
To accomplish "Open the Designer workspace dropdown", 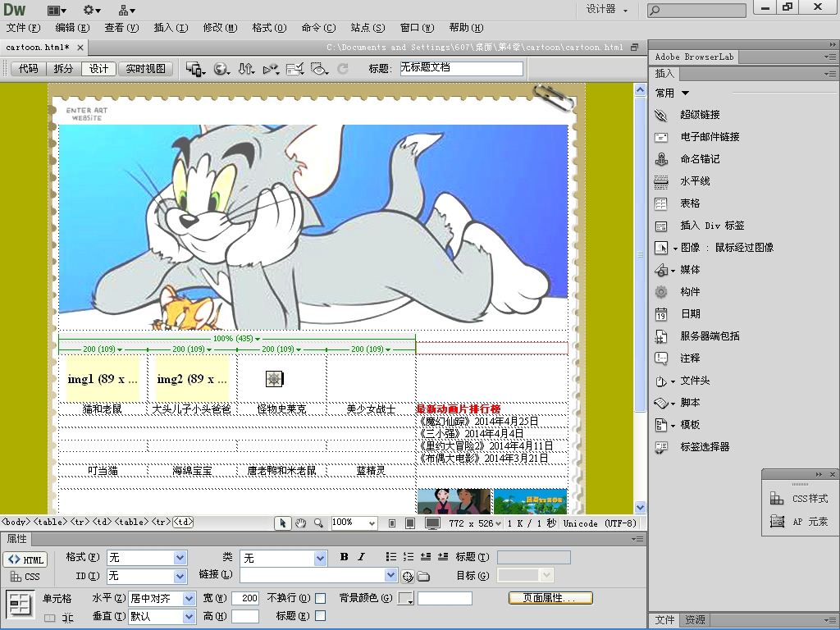I will [607, 10].
